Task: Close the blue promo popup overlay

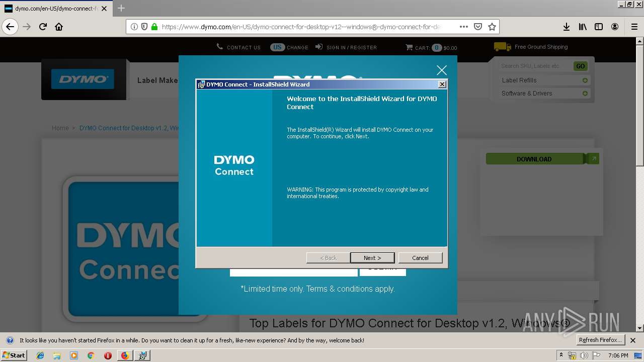Action: tap(442, 70)
